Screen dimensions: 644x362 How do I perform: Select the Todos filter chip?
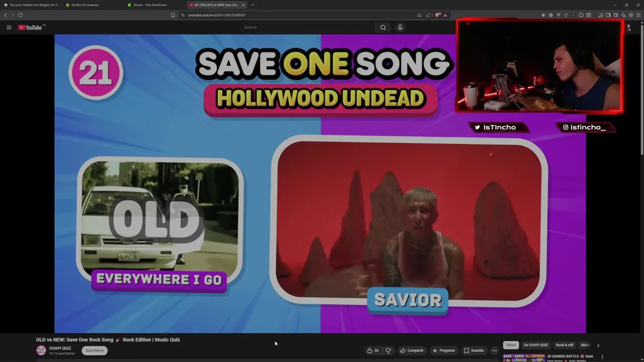(511, 345)
